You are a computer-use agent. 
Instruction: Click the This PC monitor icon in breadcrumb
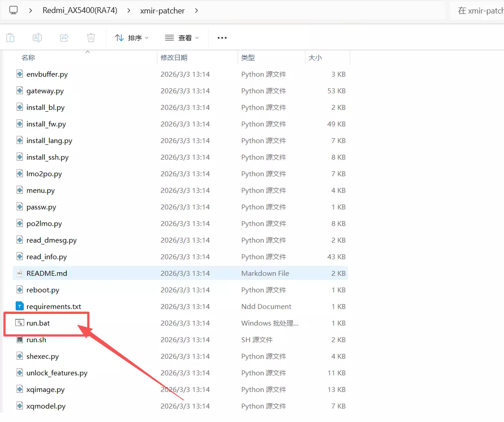13,10
